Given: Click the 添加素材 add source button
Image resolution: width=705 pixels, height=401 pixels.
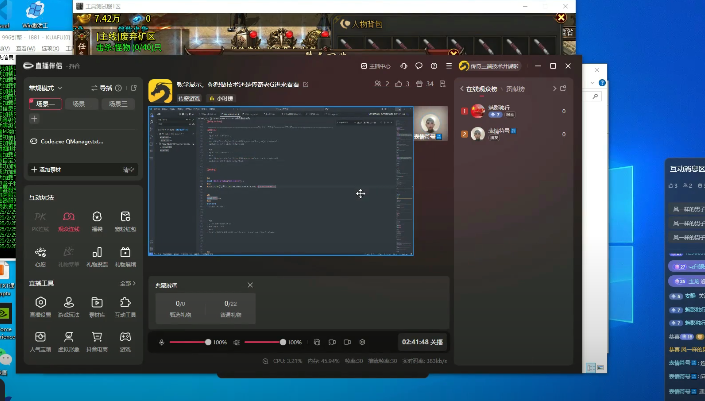Looking at the screenshot, I should [x=46, y=170].
